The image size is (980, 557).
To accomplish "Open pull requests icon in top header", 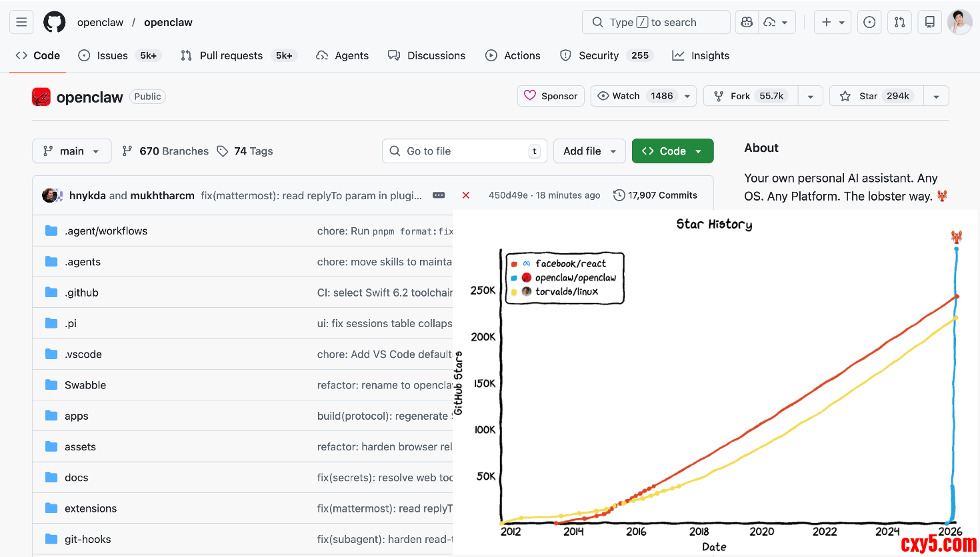I will (899, 22).
